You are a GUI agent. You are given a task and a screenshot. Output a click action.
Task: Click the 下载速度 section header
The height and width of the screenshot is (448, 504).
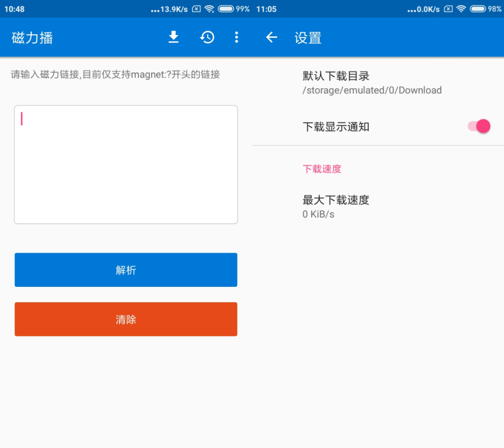pyautogui.click(x=322, y=169)
